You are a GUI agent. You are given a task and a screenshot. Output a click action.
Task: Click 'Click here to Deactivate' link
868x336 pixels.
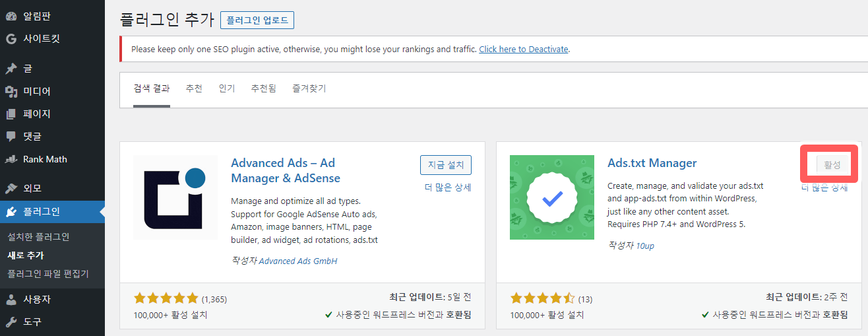click(x=524, y=49)
